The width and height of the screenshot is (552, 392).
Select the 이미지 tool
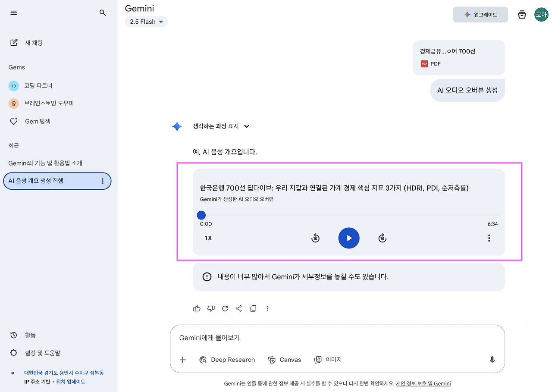click(328, 360)
